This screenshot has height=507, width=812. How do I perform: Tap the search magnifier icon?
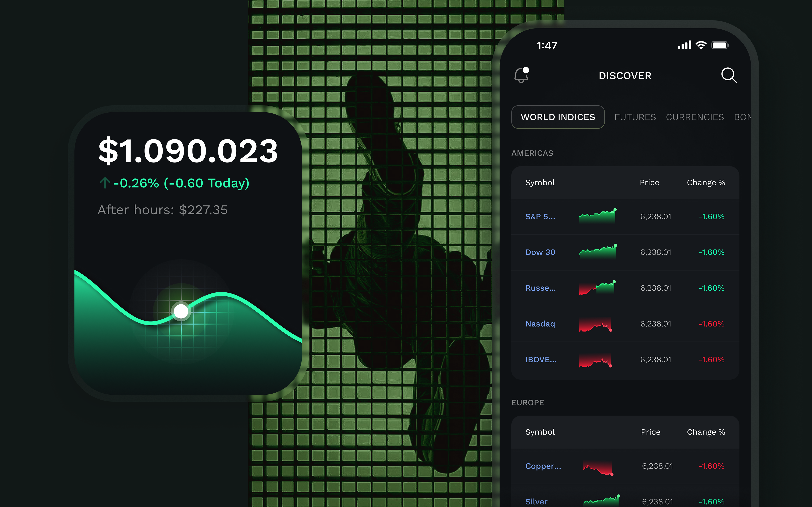tap(728, 75)
